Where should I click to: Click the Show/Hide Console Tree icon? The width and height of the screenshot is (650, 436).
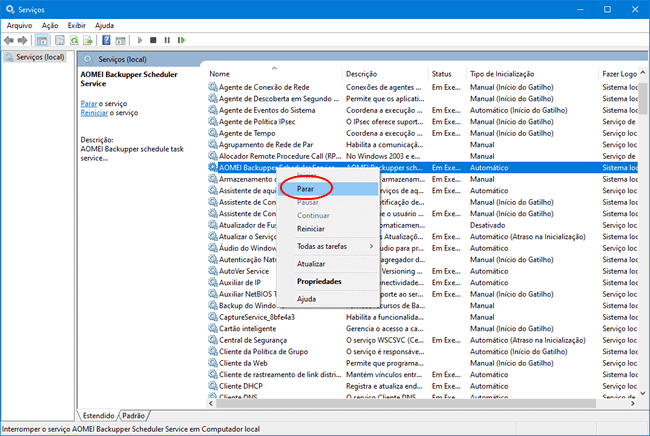coord(42,40)
